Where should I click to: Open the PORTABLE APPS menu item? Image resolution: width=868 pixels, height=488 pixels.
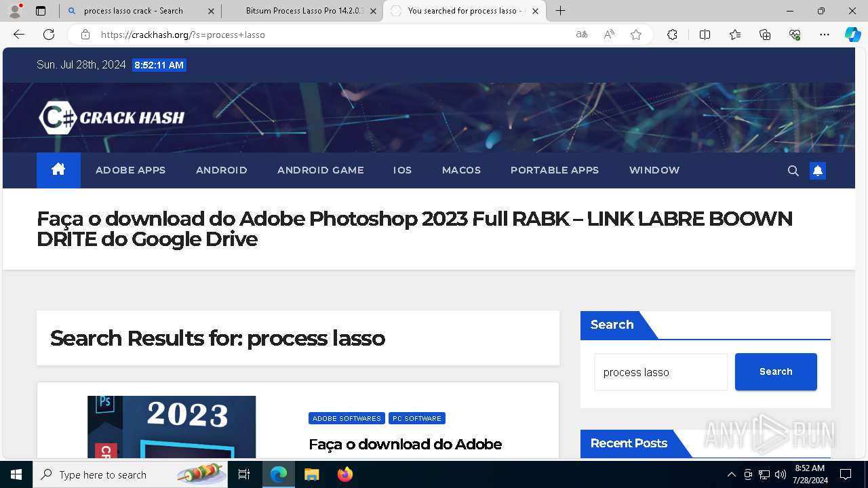[555, 170]
